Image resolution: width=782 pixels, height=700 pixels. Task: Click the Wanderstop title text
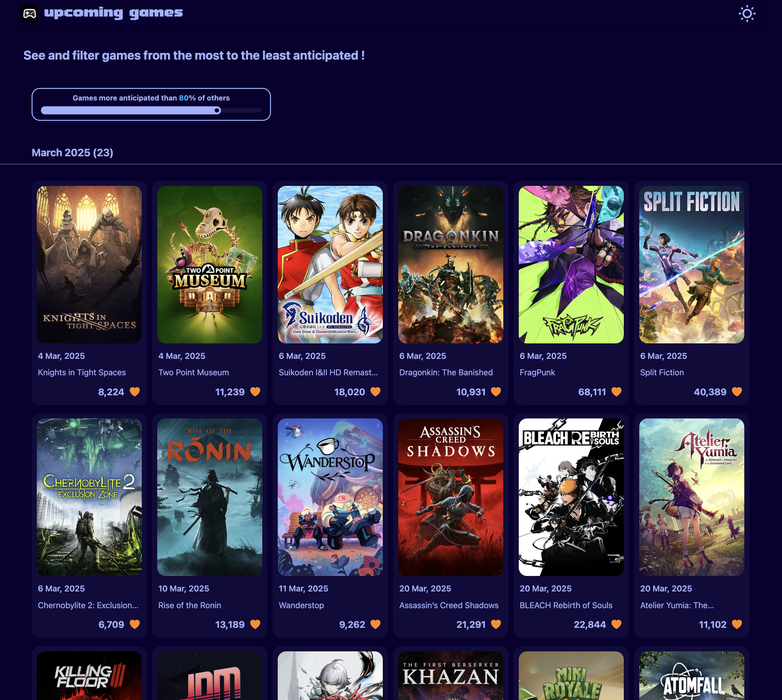coord(301,605)
